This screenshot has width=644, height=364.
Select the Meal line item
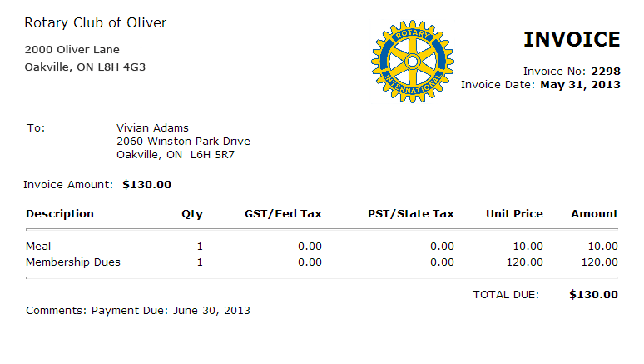[38, 247]
